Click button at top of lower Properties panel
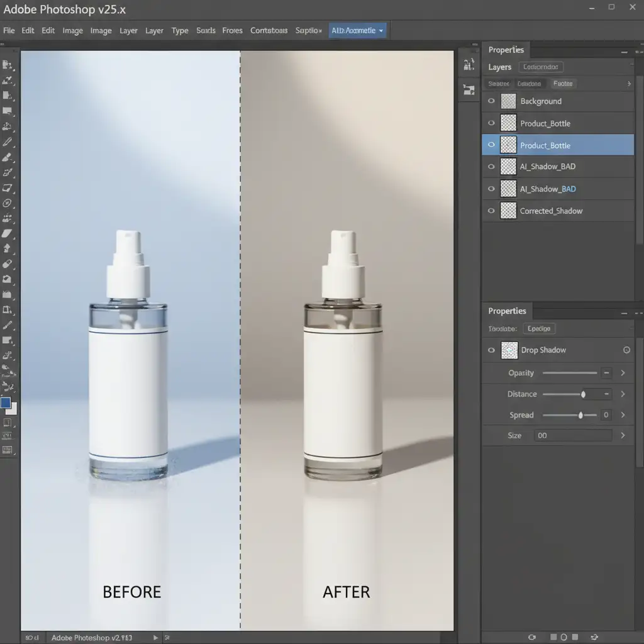 tap(539, 328)
